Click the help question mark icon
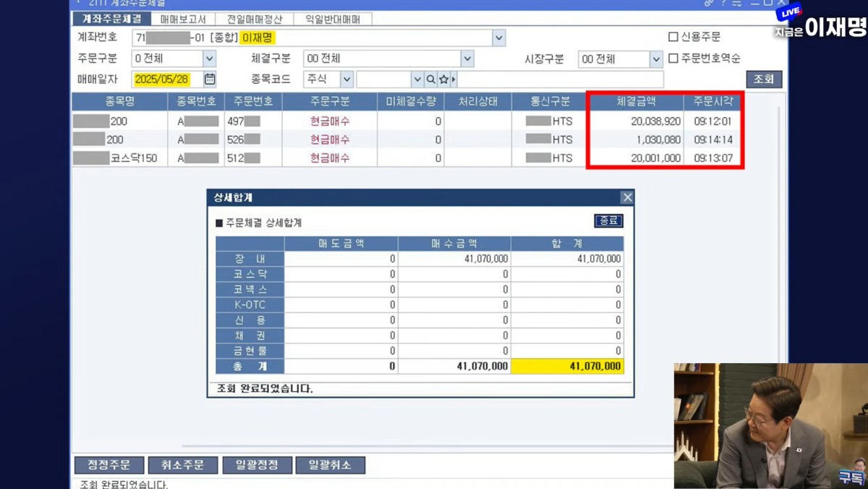 click(723, 3)
